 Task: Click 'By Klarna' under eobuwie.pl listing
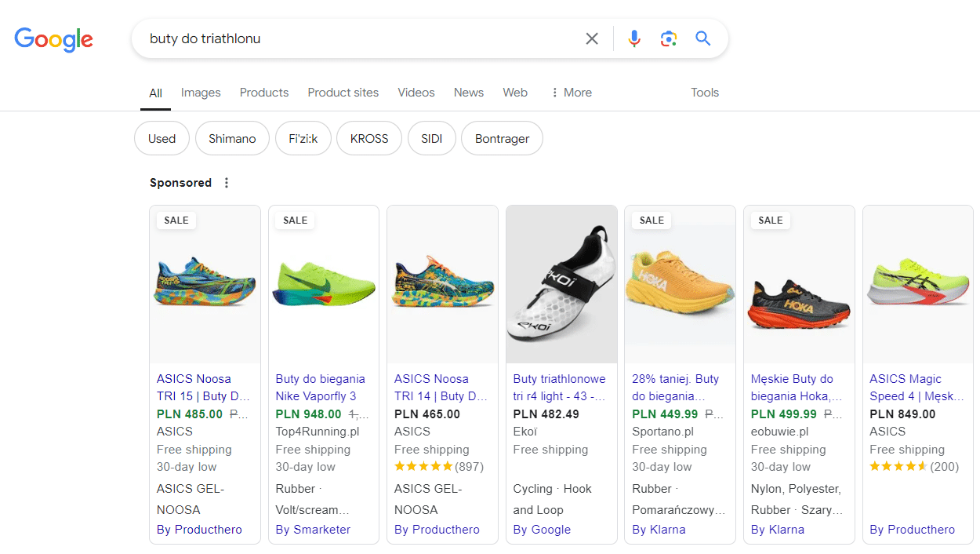[x=778, y=530]
